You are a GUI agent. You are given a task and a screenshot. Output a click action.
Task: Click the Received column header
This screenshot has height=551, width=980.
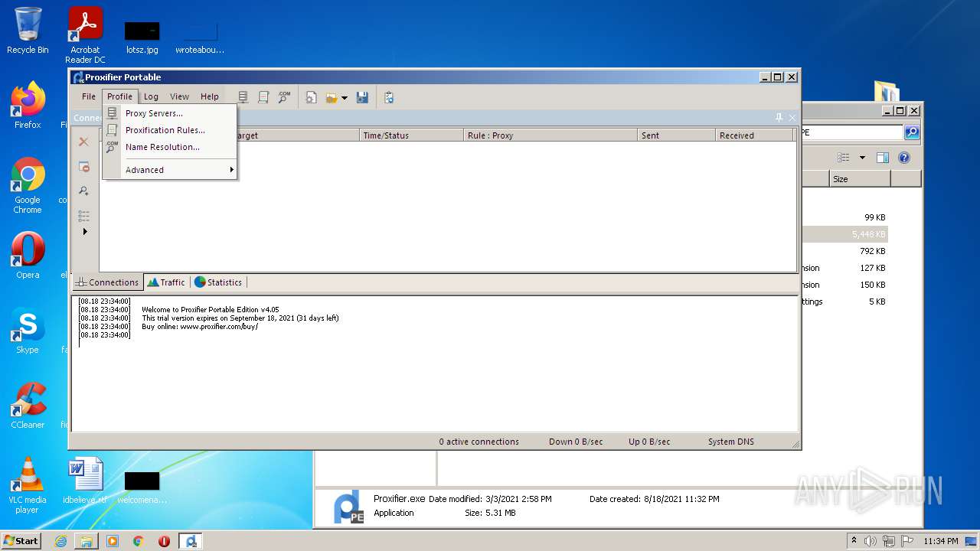[755, 135]
